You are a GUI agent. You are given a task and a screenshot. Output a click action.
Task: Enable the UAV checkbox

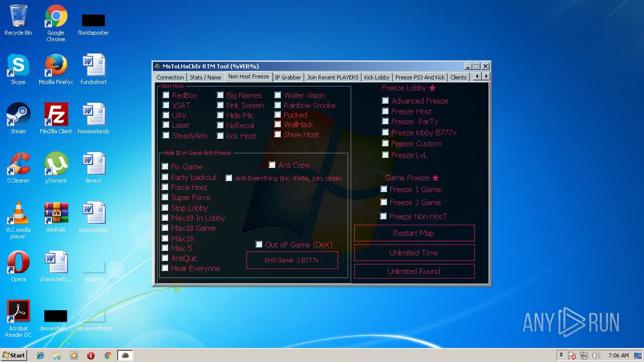tap(166, 115)
